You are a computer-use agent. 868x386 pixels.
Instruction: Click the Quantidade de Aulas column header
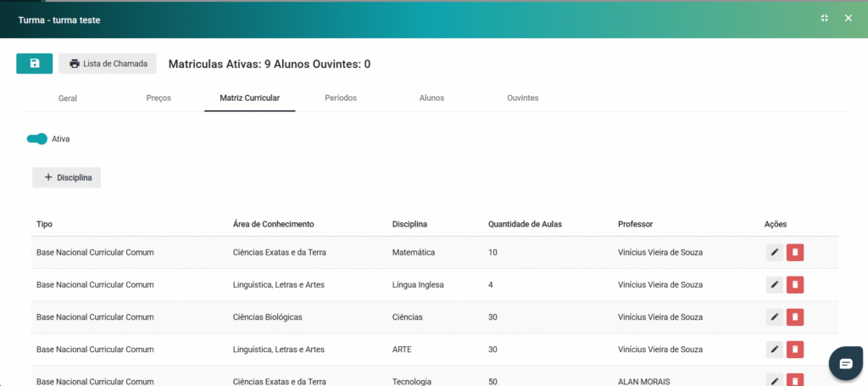526,224
